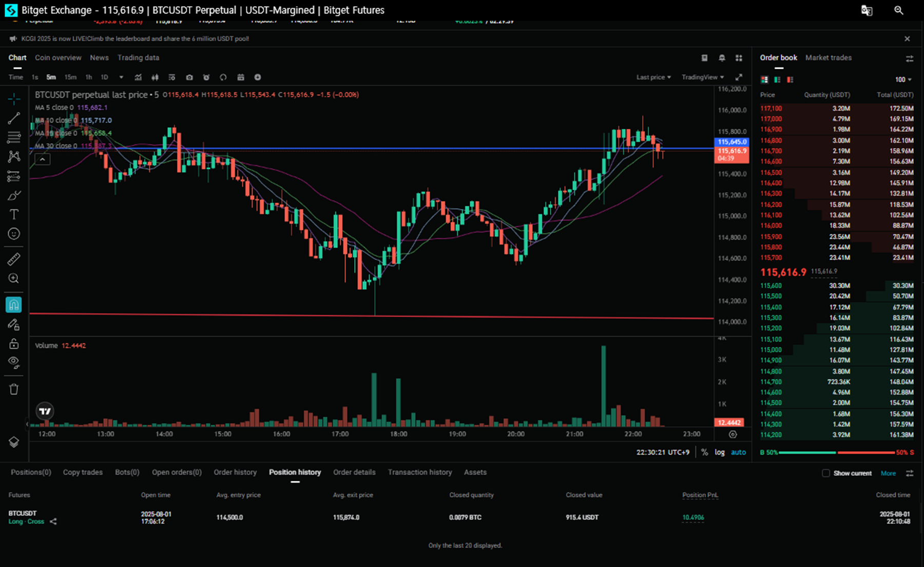This screenshot has width=924, height=567.
Task: Toggle log scale on chart
Action: coord(720,452)
